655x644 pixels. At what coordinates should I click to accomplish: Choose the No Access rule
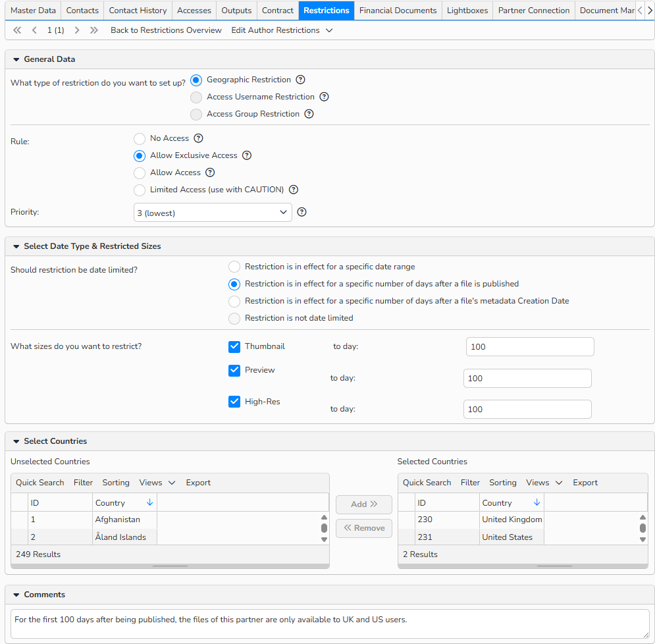coord(140,138)
